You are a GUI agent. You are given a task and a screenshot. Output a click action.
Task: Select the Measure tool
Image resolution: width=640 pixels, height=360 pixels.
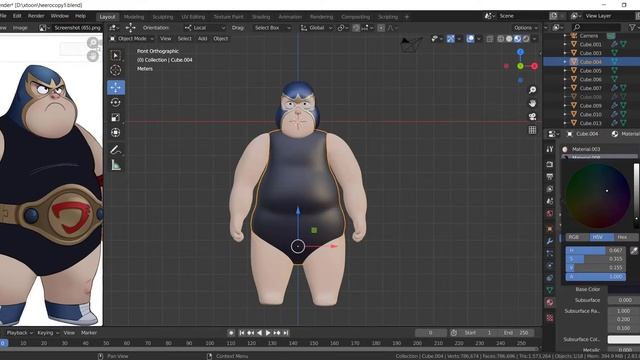(x=116, y=165)
